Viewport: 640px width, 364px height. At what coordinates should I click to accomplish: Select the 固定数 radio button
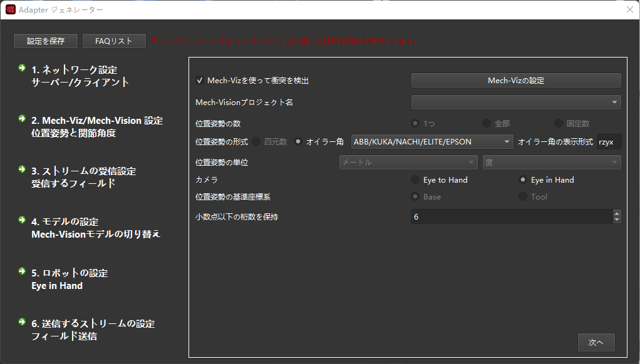coord(559,123)
